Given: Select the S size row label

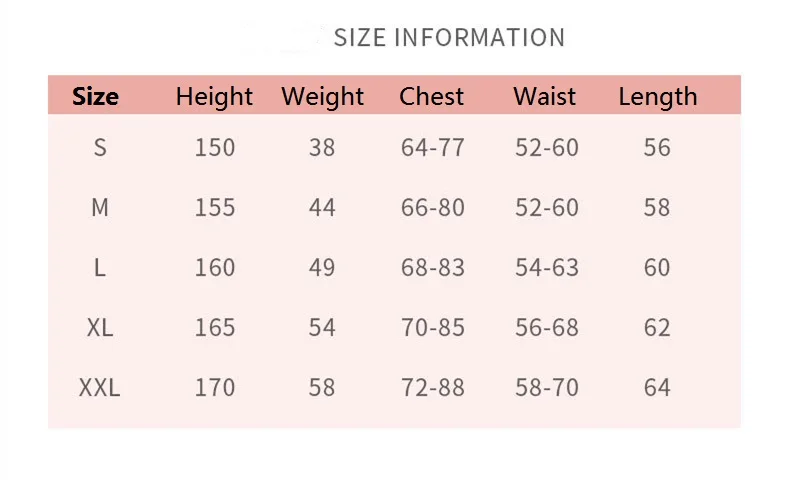Looking at the screenshot, I should [100, 147].
